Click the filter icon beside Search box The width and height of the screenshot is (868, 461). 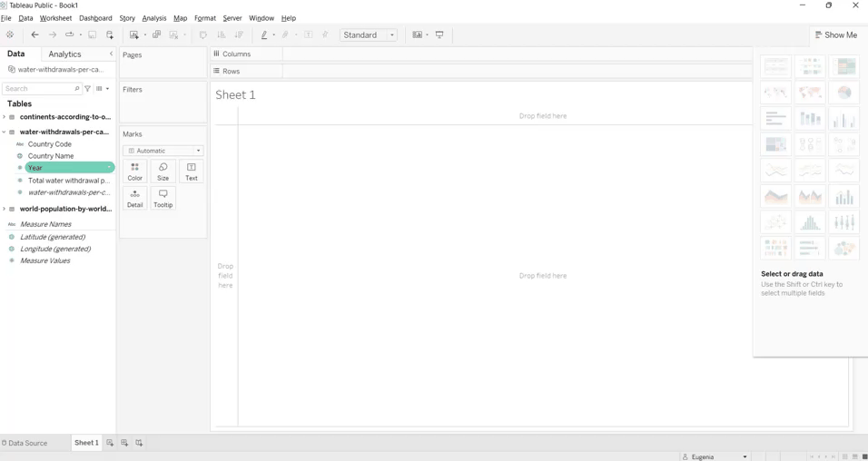click(87, 89)
